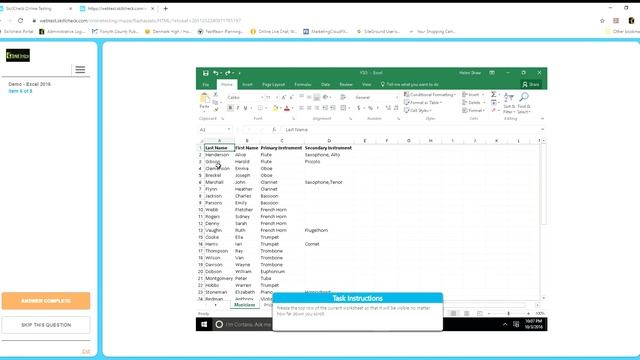Open the hamburger menu in the sidebar
640x360 pixels.
[x=80, y=70]
